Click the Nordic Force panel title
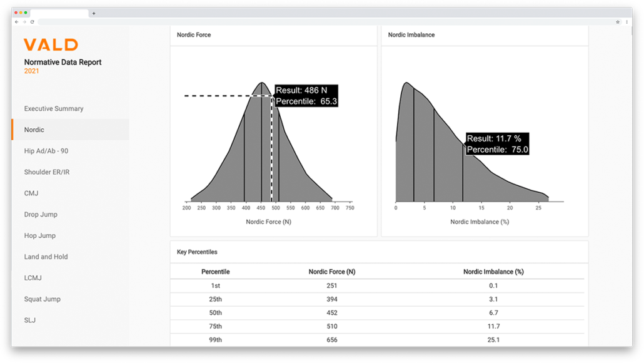 (194, 35)
